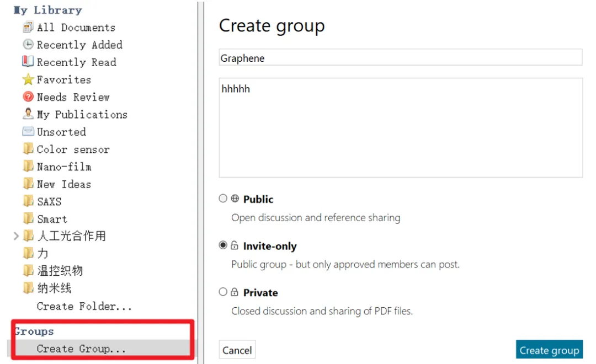Open Recently Added clock icon
Screen dimensions: 596x364
point(28,45)
